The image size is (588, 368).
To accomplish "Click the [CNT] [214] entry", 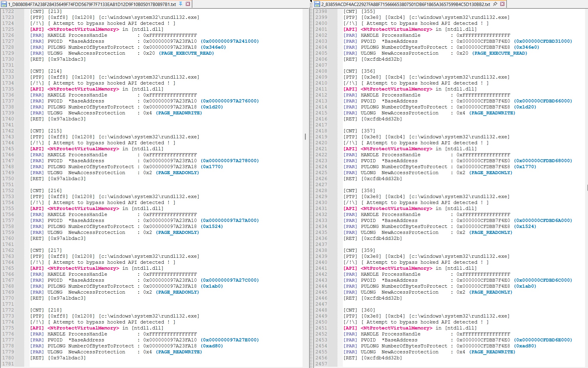I will [x=46, y=71].
